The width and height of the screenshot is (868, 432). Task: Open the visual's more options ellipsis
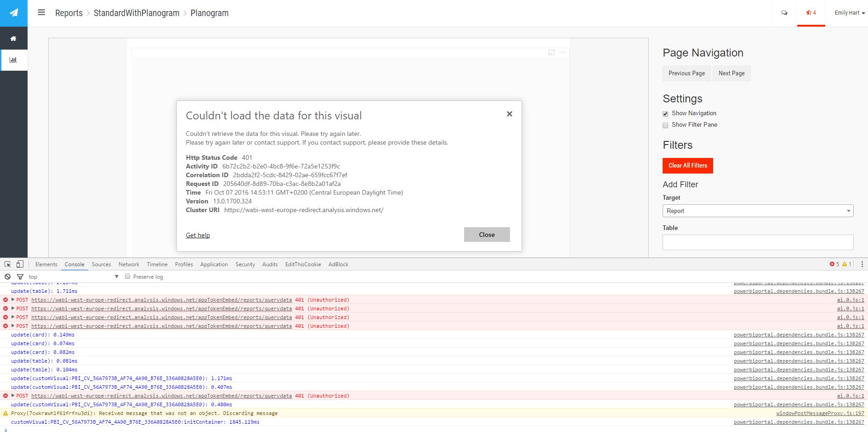tap(563, 52)
